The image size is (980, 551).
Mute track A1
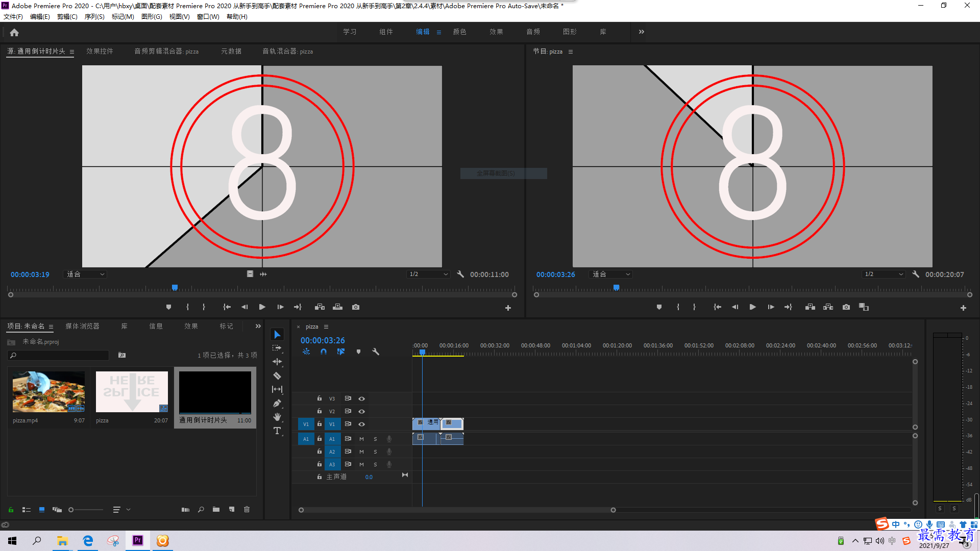tap(362, 439)
